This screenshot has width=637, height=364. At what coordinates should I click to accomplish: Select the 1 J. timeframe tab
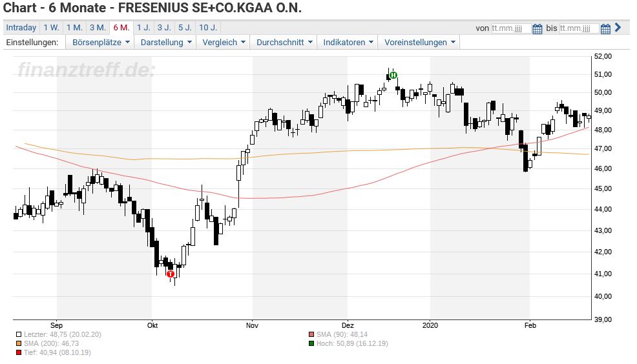pyautogui.click(x=143, y=28)
